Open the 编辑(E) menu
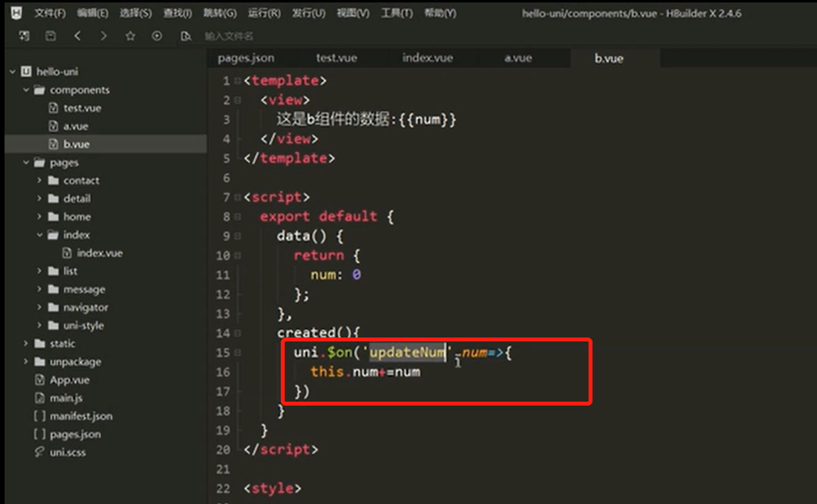This screenshot has width=817, height=504. [x=92, y=12]
